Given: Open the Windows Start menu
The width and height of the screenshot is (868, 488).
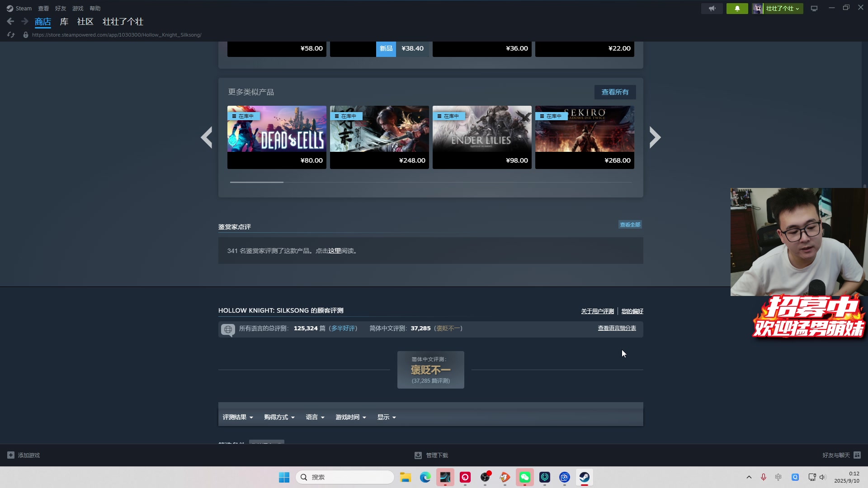Looking at the screenshot, I should pyautogui.click(x=284, y=477).
